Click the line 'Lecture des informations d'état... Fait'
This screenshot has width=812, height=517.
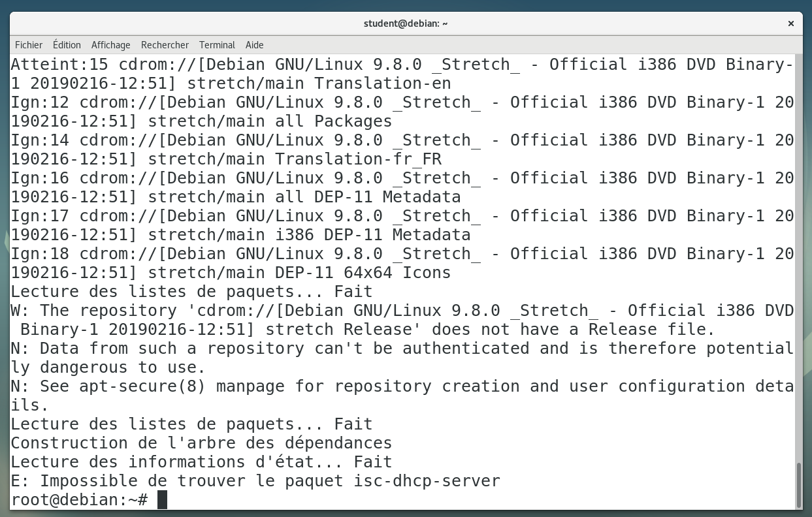pyautogui.click(x=201, y=462)
